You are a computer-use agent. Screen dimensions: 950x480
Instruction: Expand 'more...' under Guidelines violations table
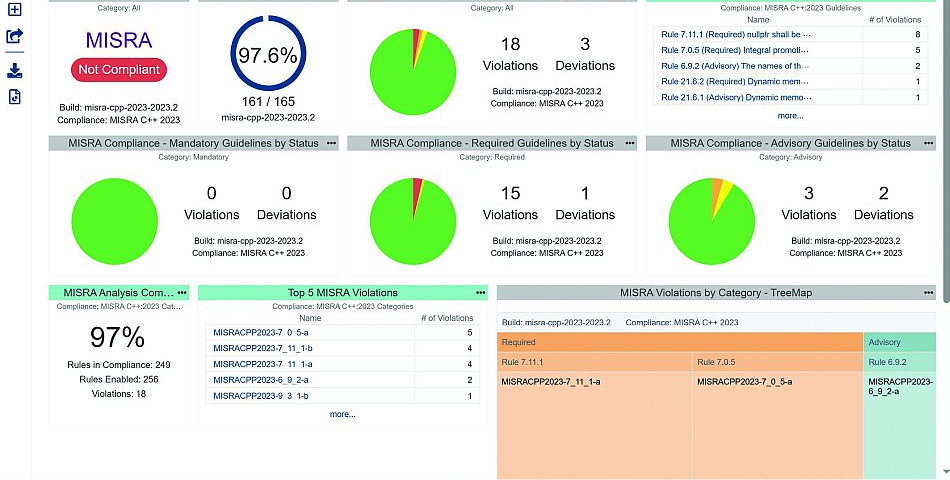coord(790,116)
